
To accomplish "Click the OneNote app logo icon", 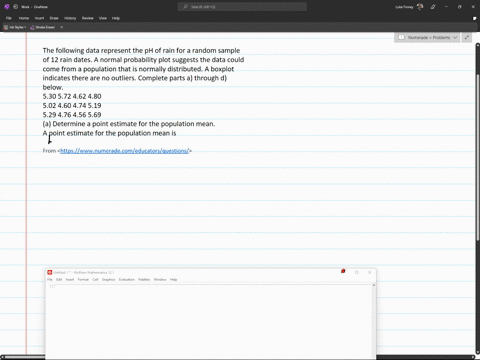I will coord(7,7).
